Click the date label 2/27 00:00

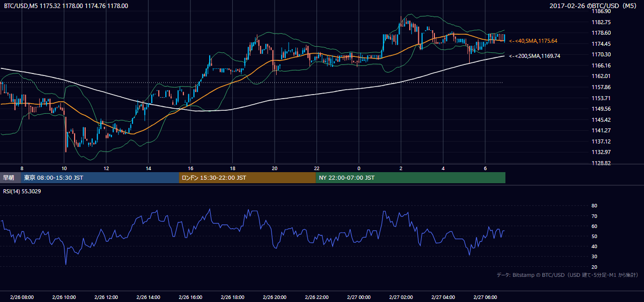[359, 297]
